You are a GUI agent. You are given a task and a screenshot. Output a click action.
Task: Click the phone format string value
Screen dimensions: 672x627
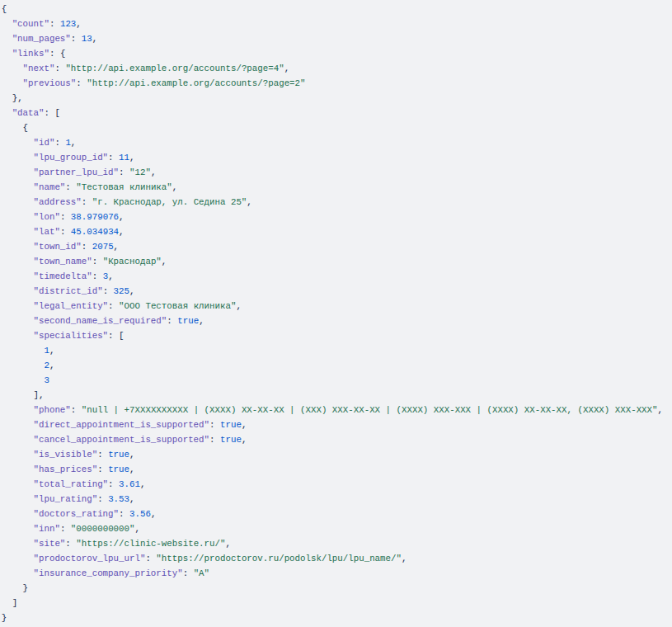pos(369,409)
